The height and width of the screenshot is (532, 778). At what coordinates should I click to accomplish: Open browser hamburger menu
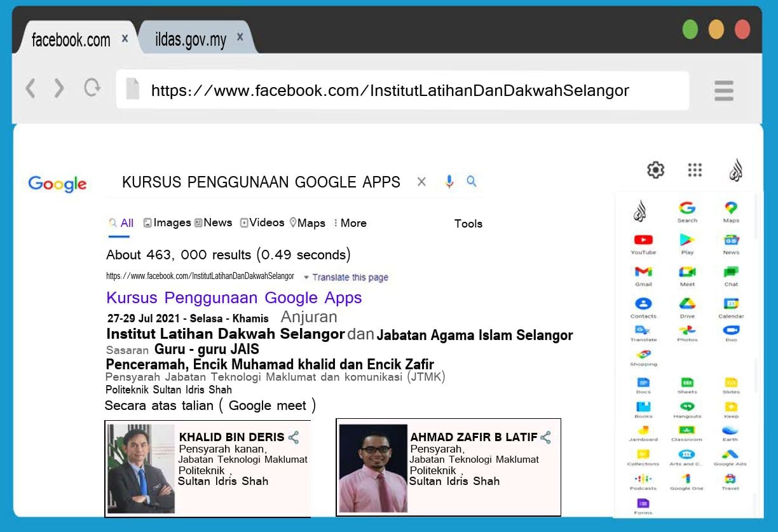[x=724, y=90]
